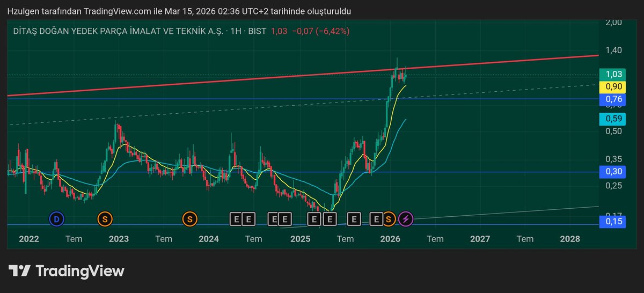644x293 pixels.
Task: Click the first E earnings marker after 2024
Action: (236, 218)
